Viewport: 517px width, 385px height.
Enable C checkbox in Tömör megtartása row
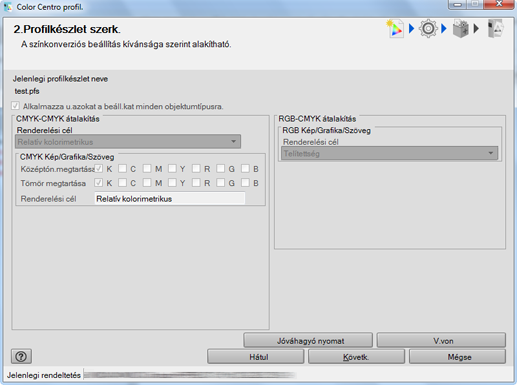(x=123, y=183)
